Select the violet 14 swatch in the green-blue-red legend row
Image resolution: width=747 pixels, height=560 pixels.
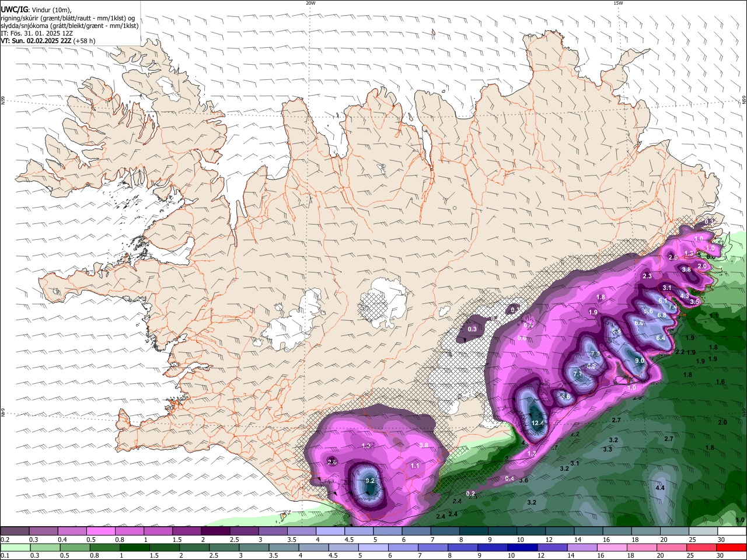click(581, 547)
